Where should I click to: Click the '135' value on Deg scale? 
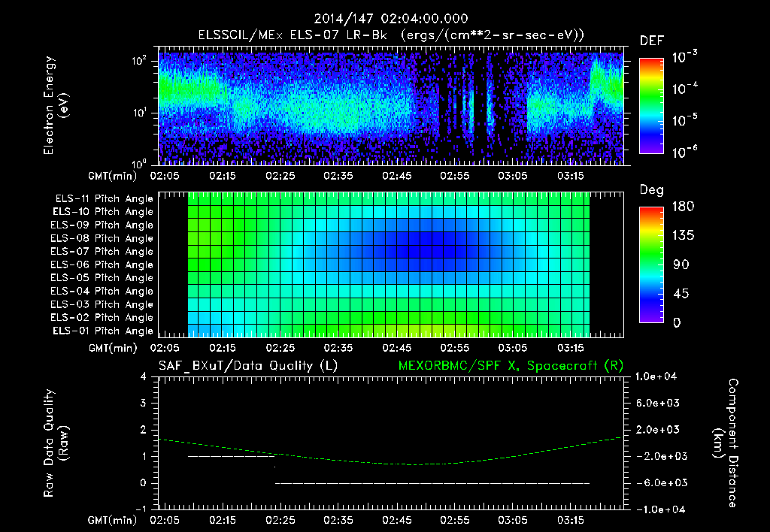point(683,236)
